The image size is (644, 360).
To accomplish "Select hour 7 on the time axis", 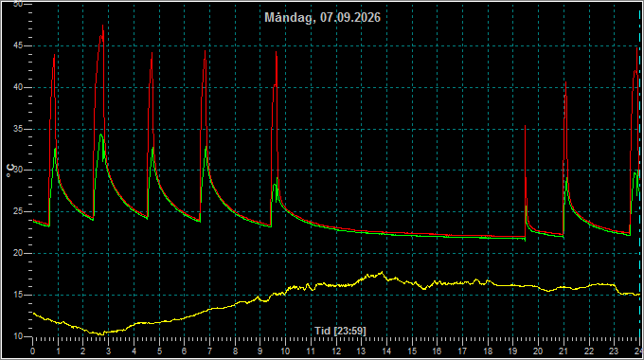I will click(x=209, y=351).
